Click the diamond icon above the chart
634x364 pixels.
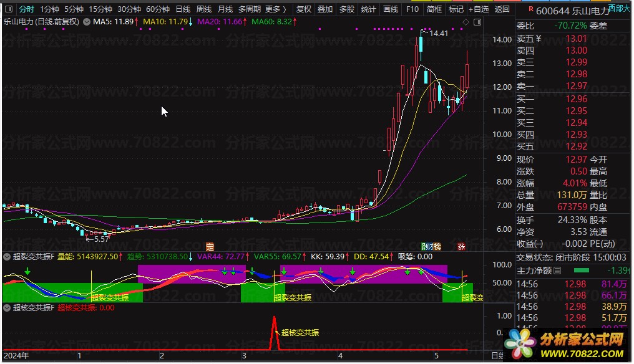coord(466,22)
